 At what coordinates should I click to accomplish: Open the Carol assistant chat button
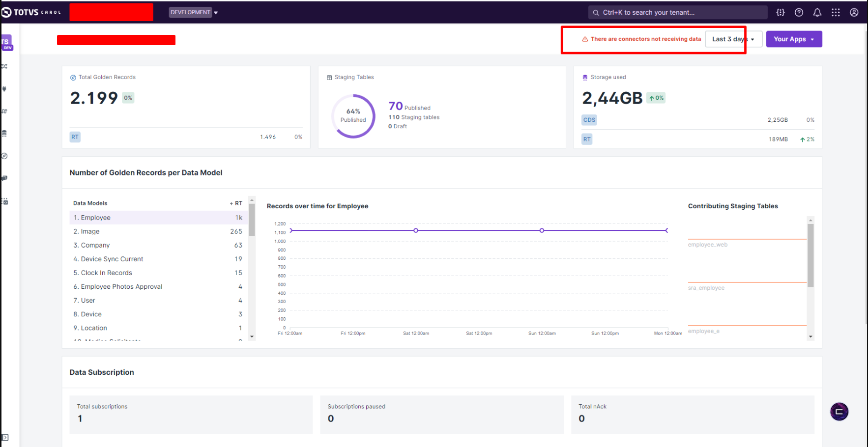click(839, 412)
